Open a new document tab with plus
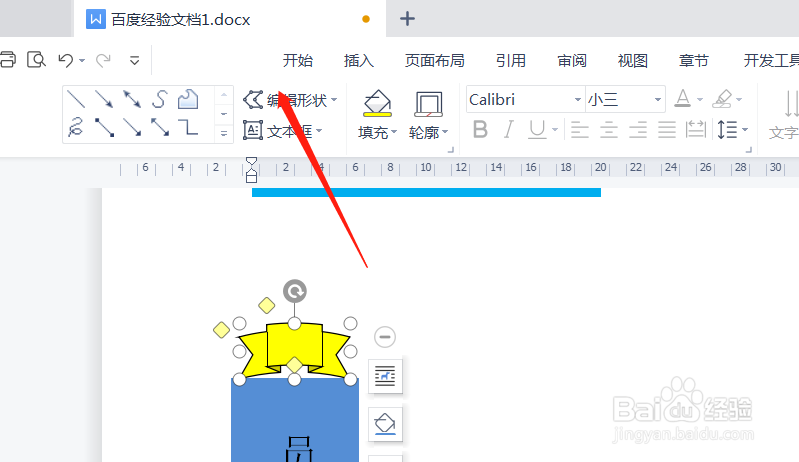 click(x=407, y=19)
